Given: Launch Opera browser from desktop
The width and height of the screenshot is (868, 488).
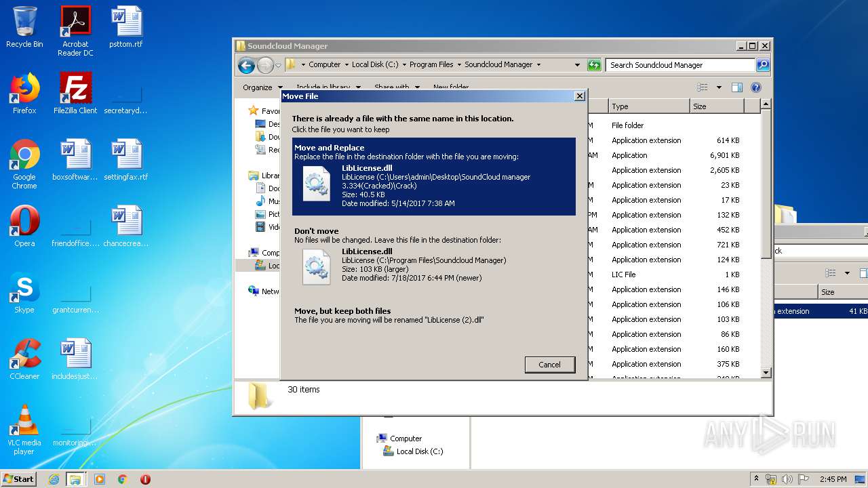Looking at the screenshot, I should (x=24, y=226).
